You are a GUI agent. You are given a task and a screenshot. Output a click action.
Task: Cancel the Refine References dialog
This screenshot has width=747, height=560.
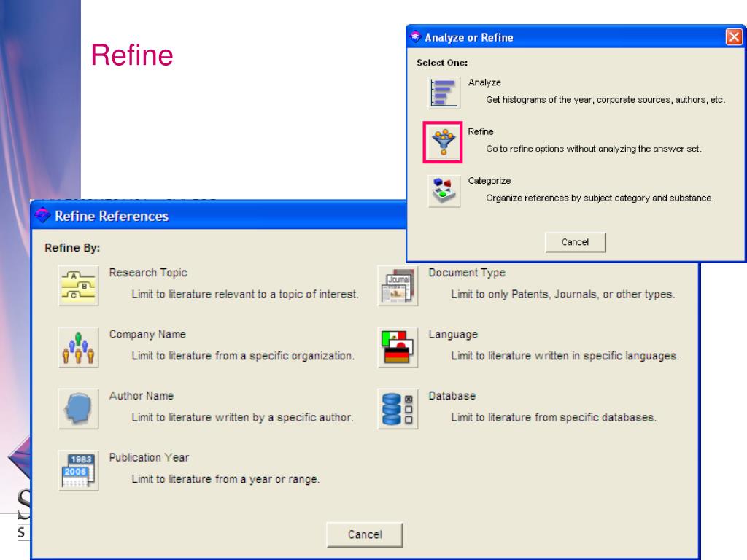365,534
